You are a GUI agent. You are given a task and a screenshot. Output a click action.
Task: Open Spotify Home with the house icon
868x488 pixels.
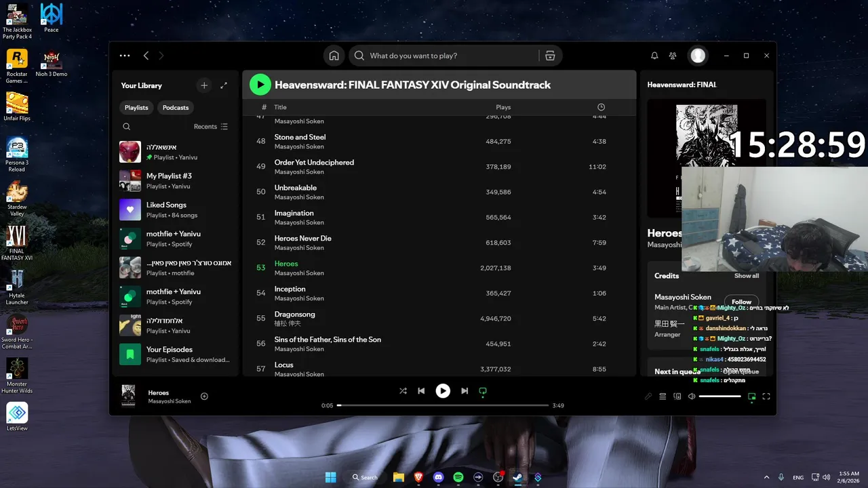[x=334, y=56]
